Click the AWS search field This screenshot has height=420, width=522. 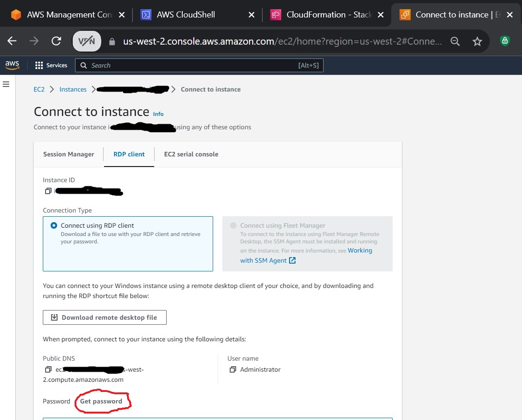(x=199, y=65)
